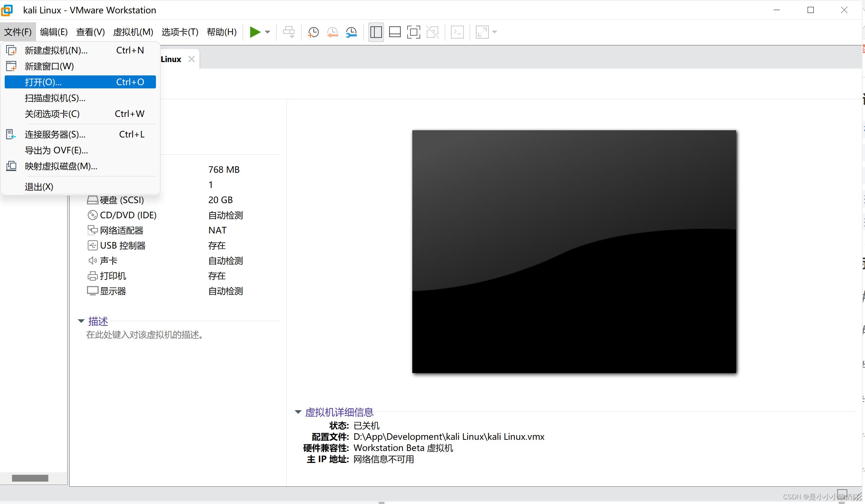Click the connect server menu icon
The width and height of the screenshot is (865, 504).
11,134
